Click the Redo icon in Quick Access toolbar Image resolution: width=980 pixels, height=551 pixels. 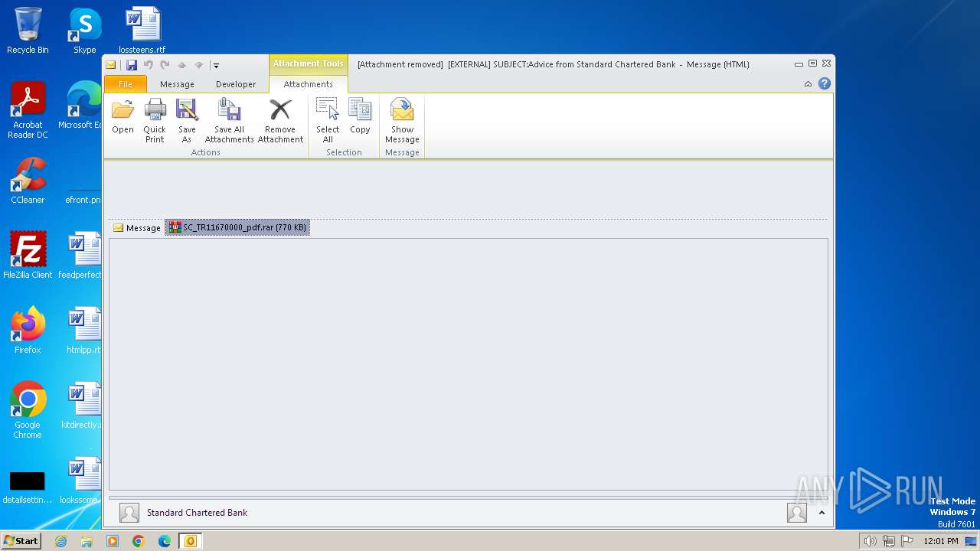click(x=165, y=65)
